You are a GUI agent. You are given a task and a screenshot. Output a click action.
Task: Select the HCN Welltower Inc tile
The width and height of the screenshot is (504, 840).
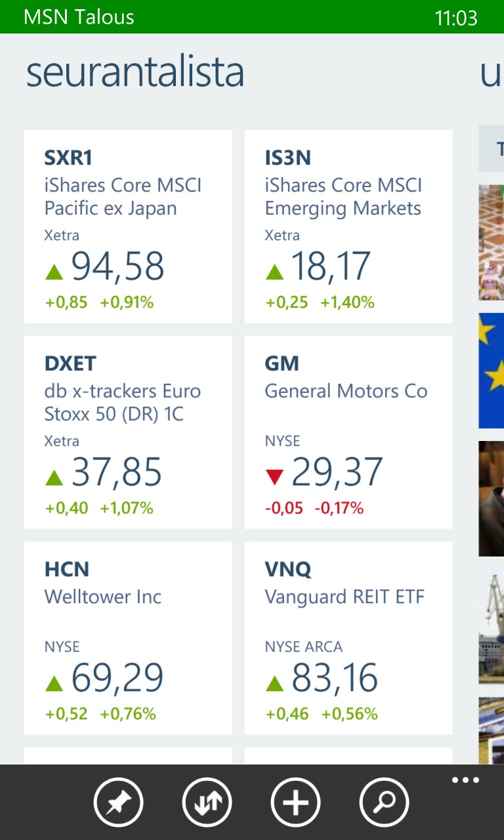128,638
